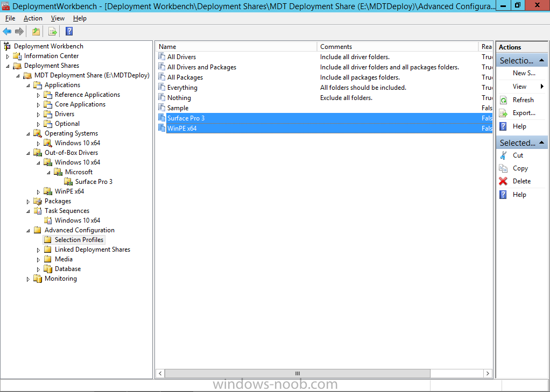550x392 pixels.
Task: Click the toolbar Help question-mark icon
Action: pos(69,32)
